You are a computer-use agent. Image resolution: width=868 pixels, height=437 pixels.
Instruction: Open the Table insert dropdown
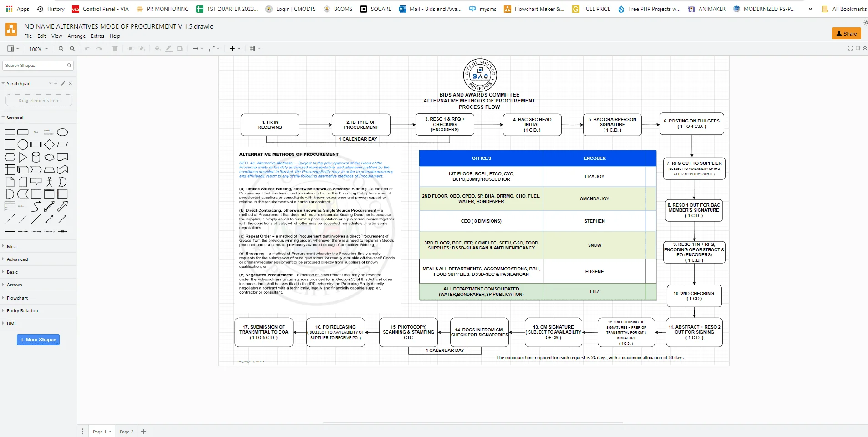(x=255, y=49)
